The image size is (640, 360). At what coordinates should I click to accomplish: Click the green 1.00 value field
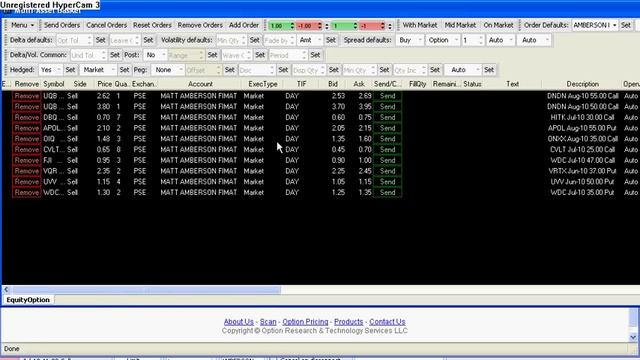279,26
